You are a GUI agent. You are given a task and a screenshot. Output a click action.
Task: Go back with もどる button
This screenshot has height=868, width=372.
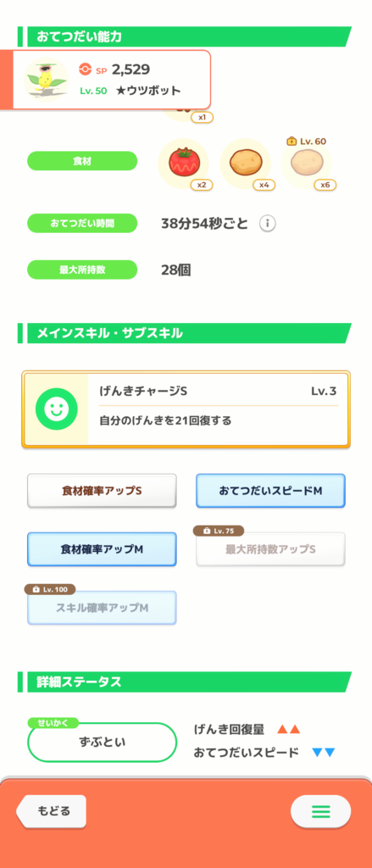click(52, 811)
